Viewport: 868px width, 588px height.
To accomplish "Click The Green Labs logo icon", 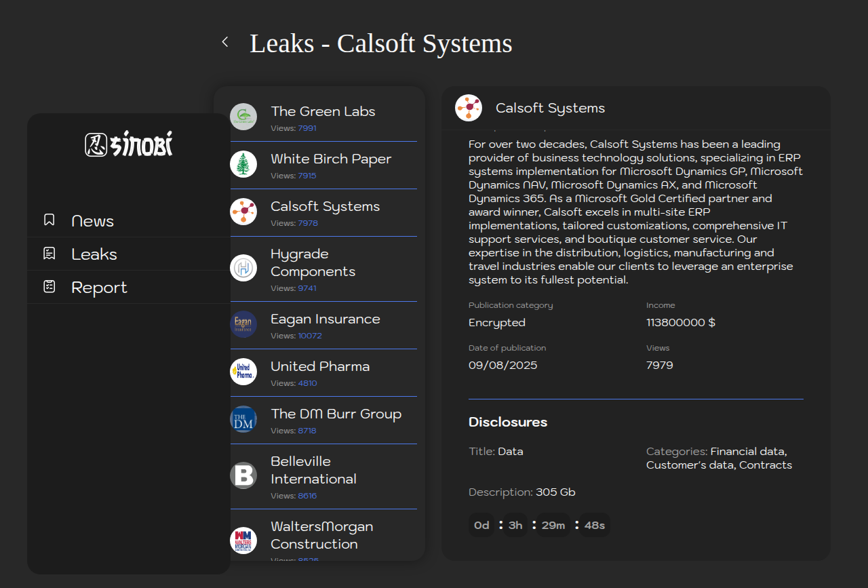I will [x=243, y=117].
